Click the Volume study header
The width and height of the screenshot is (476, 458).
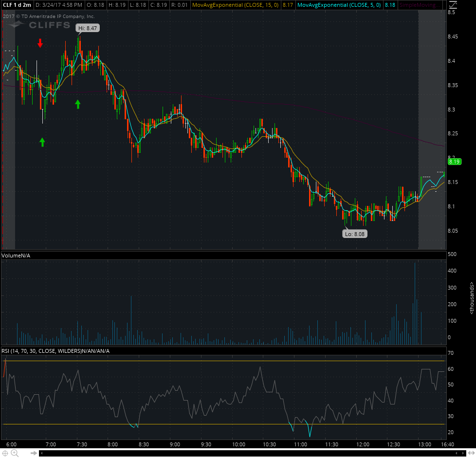tap(17, 256)
